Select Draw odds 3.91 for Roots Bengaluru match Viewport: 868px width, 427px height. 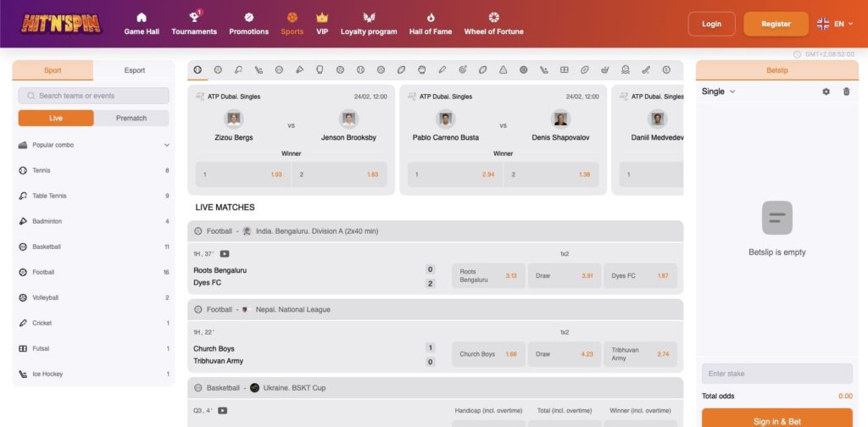point(564,276)
